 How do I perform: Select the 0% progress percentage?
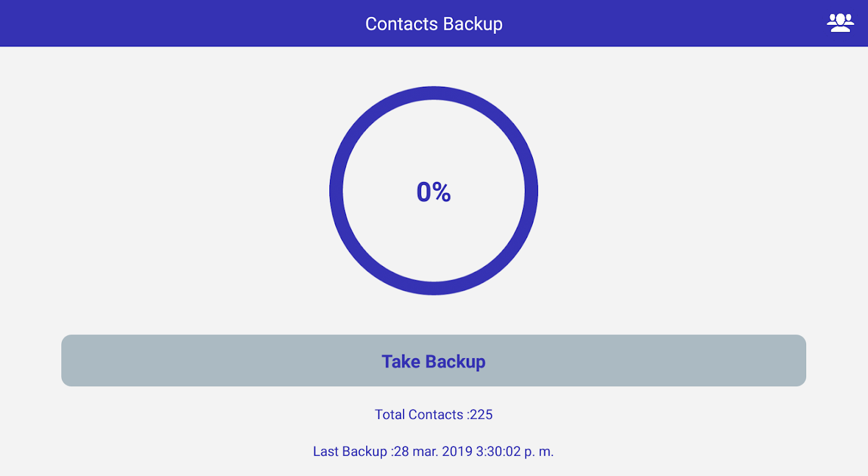[433, 192]
